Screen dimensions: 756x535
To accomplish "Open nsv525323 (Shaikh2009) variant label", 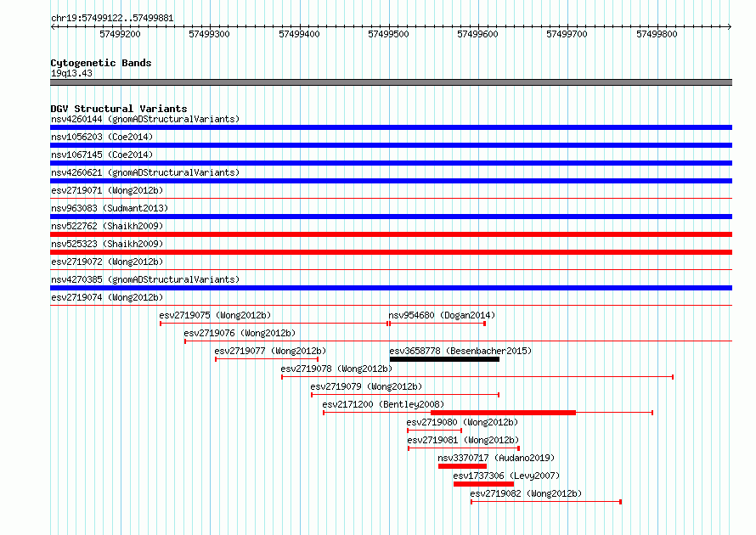I will 107,244.
